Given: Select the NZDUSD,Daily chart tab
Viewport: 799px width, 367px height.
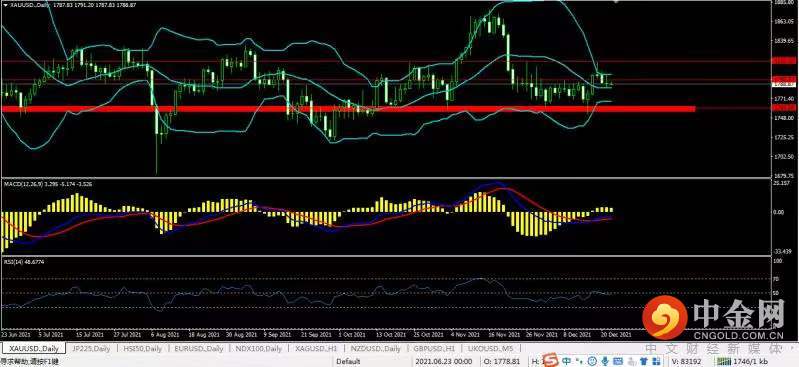Looking at the screenshot, I should click(376, 349).
